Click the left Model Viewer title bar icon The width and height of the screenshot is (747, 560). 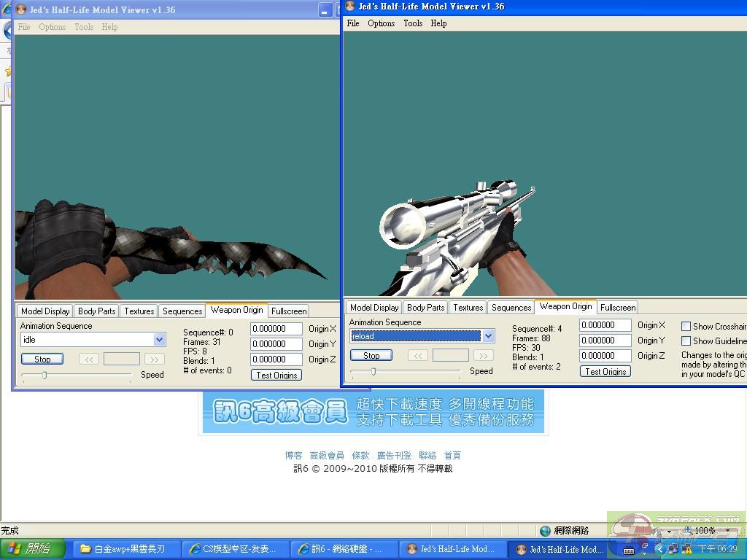coord(21,9)
